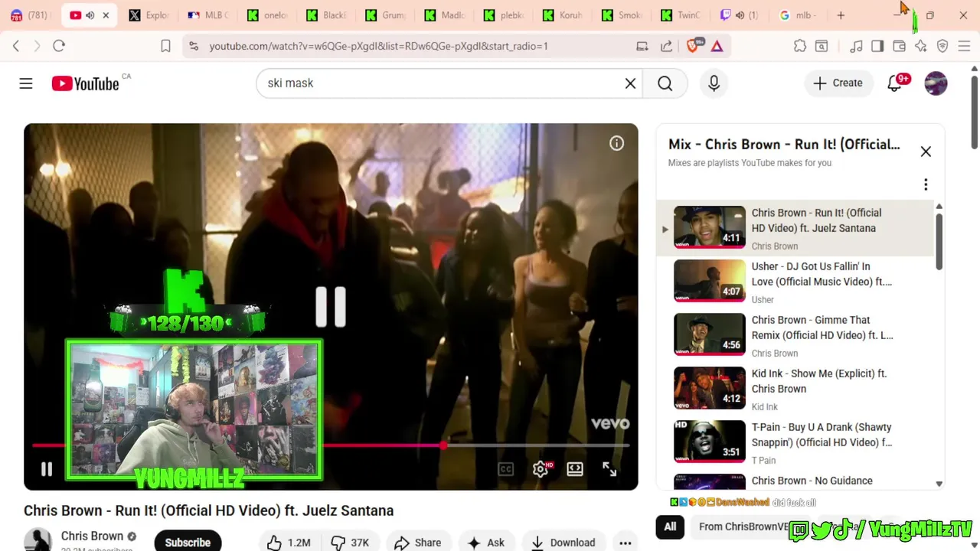Open a new browser tab

(841, 15)
